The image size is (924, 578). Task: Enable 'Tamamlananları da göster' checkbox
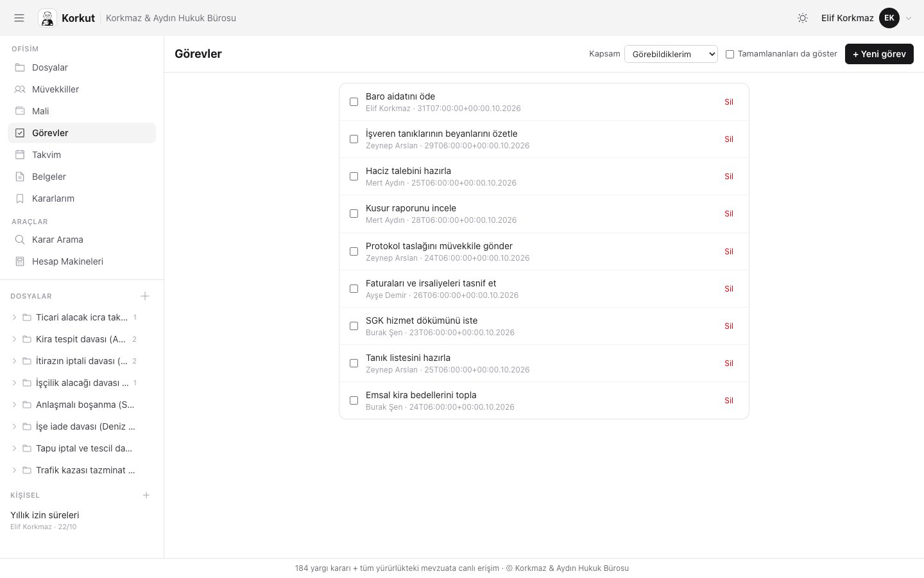pyautogui.click(x=730, y=54)
